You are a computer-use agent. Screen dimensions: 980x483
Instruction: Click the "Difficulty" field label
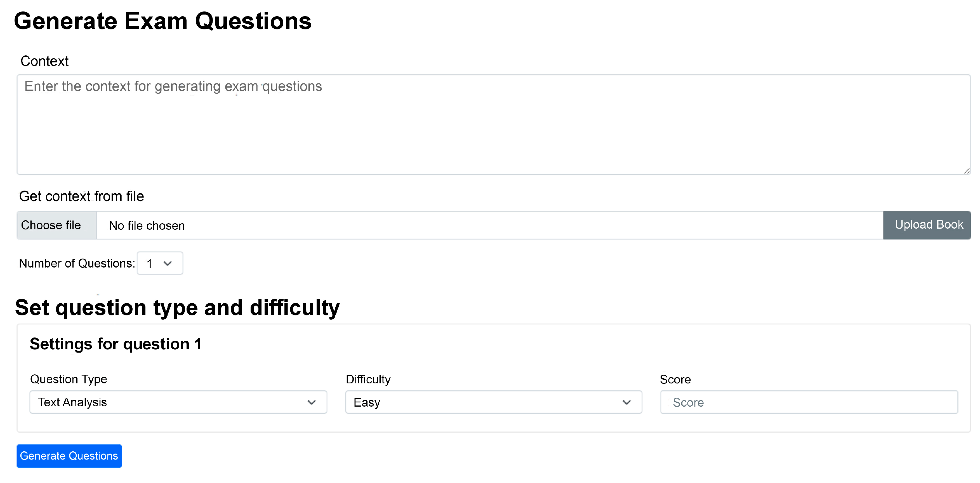[x=368, y=379]
